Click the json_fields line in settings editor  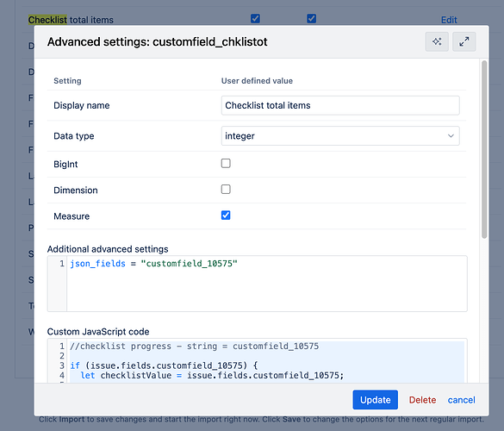pos(153,264)
